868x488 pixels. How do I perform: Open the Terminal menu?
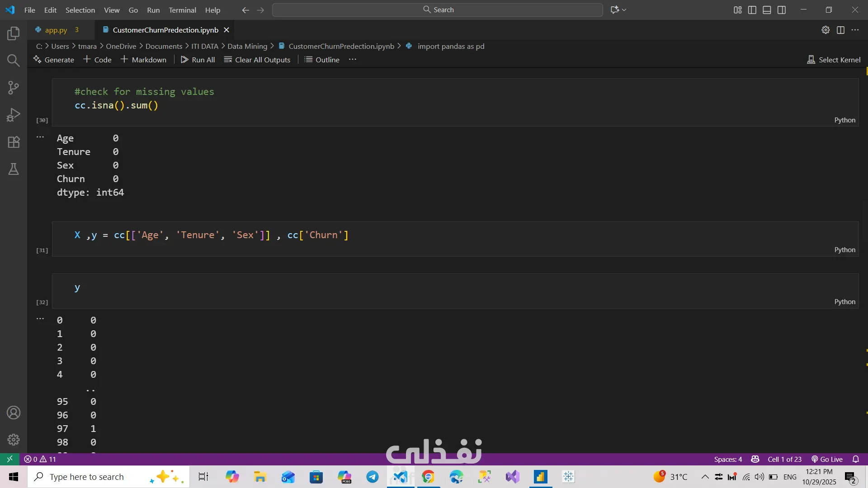point(182,10)
